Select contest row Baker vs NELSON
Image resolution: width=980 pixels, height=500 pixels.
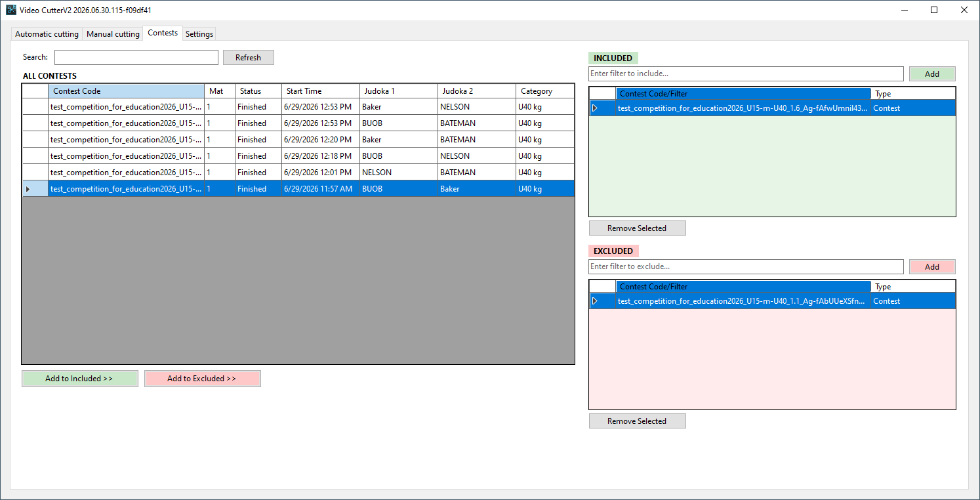298,107
